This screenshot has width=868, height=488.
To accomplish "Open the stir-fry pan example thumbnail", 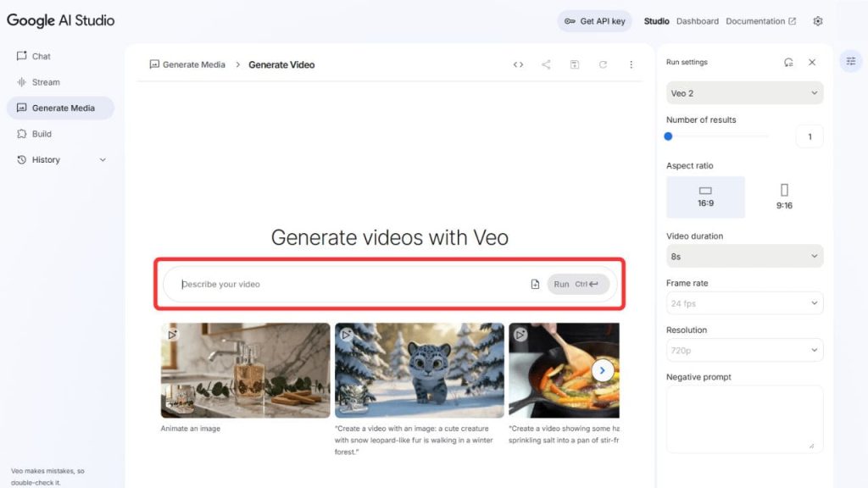I will [564, 370].
